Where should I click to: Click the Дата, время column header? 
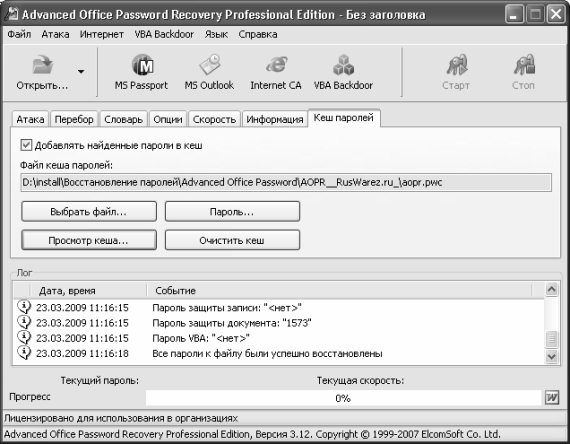click(x=88, y=291)
